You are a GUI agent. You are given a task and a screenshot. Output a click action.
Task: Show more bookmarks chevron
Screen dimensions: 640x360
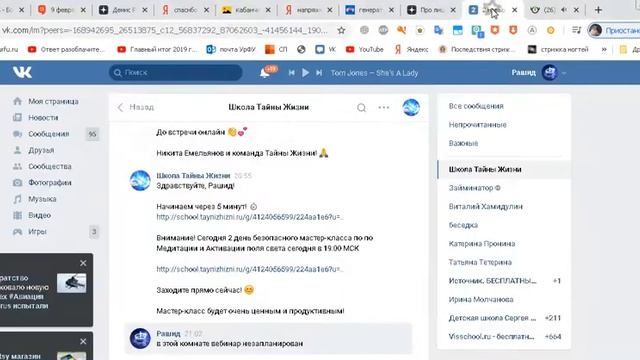point(604,49)
